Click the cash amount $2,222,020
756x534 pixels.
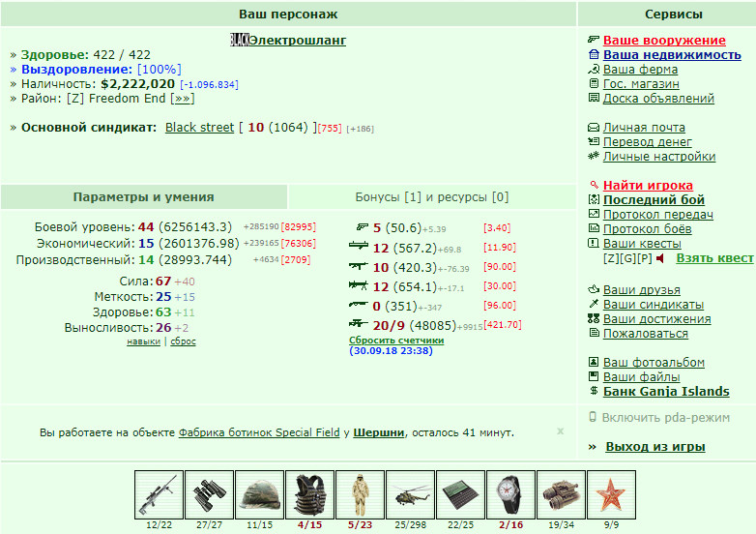coord(137,84)
